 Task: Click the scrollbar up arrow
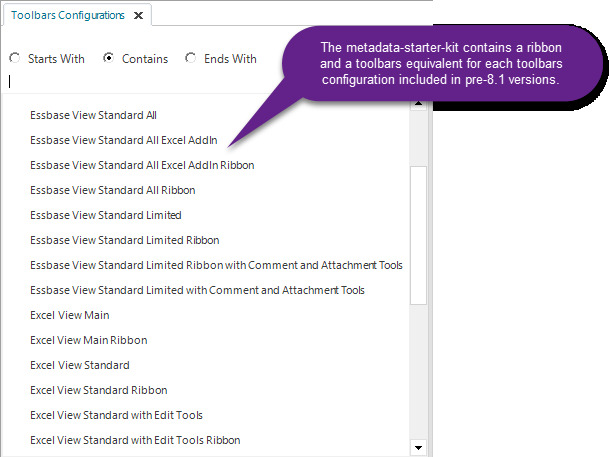coord(419,104)
